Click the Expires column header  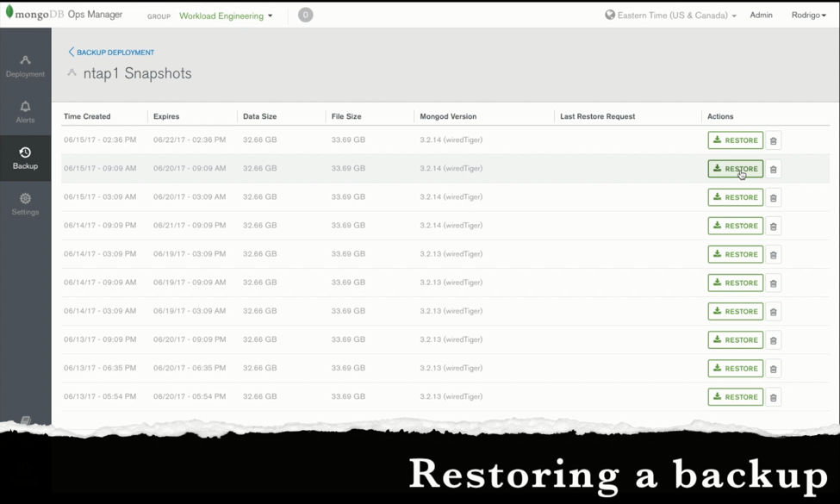[x=166, y=116]
